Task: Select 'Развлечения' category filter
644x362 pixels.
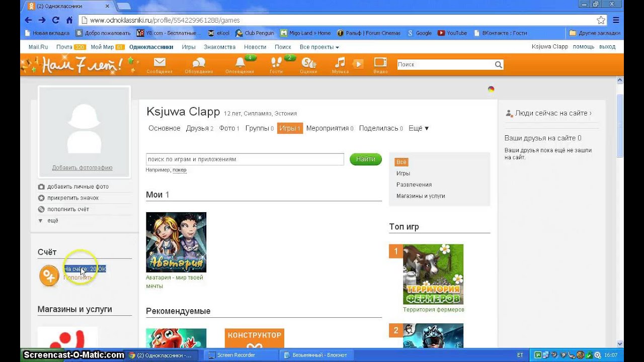Action: tap(414, 185)
